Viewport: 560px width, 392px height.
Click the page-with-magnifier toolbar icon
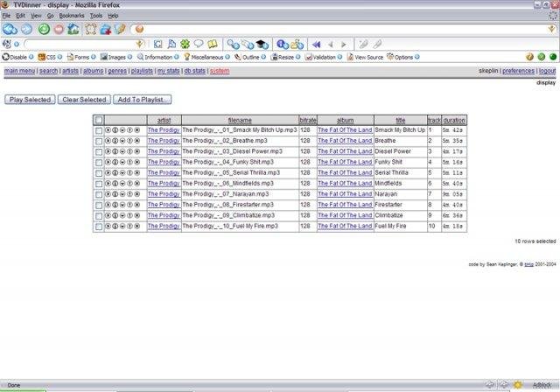point(171,45)
